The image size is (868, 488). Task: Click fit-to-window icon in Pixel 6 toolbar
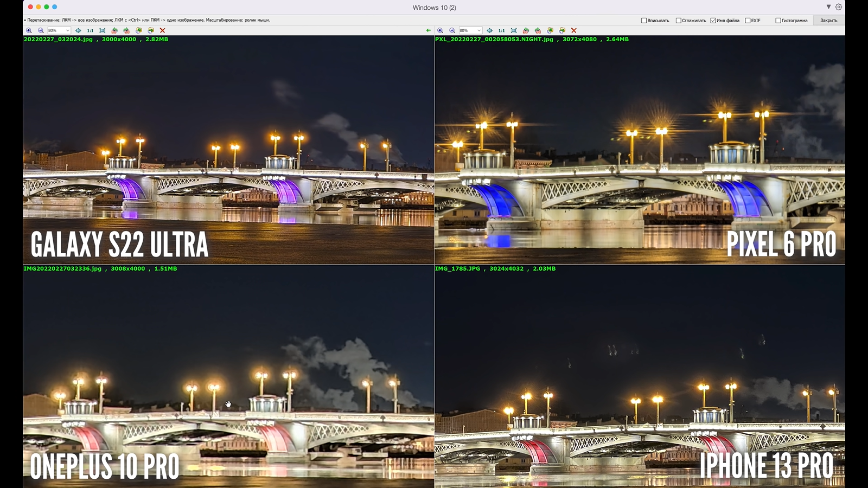point(514,30)
